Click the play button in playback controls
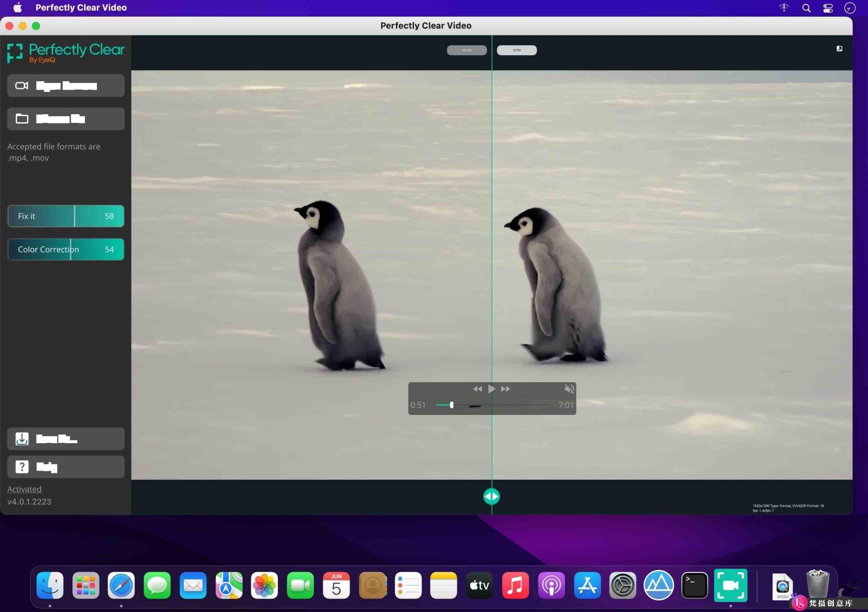868x612 pixels. click(491, 389)
